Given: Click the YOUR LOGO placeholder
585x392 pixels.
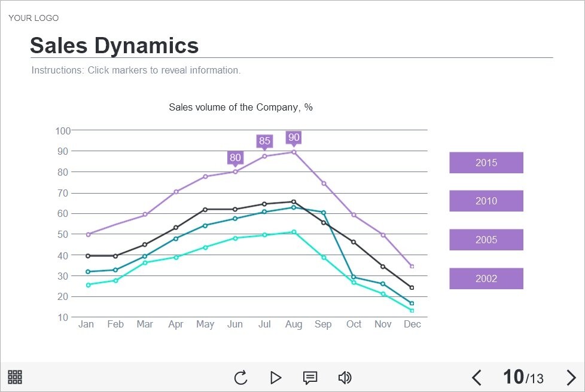Looking at the screenshot, I should coord(33,18).
